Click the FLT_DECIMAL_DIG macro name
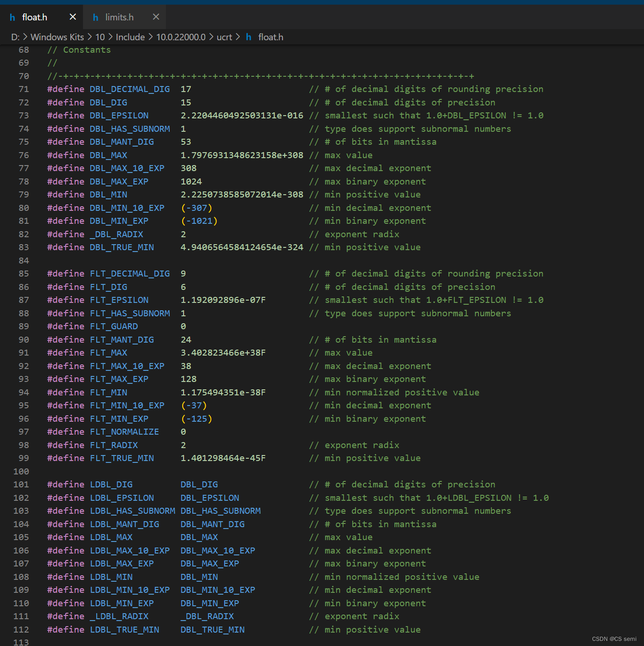 (130, 274)
